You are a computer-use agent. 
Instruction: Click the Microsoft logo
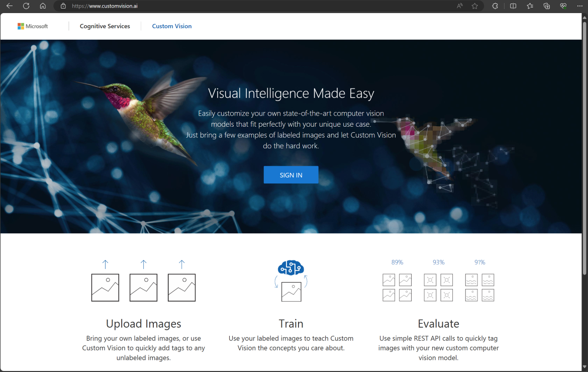click(33, 26)
